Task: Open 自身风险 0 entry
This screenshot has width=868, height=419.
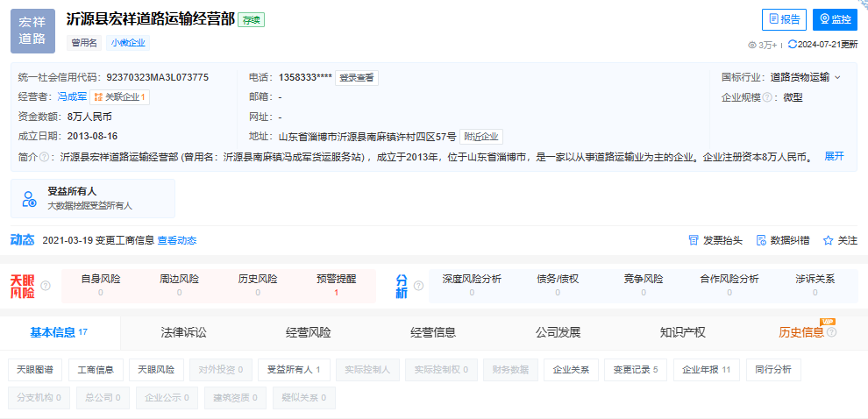Action: pyautogui.click(x=100, y=286)
